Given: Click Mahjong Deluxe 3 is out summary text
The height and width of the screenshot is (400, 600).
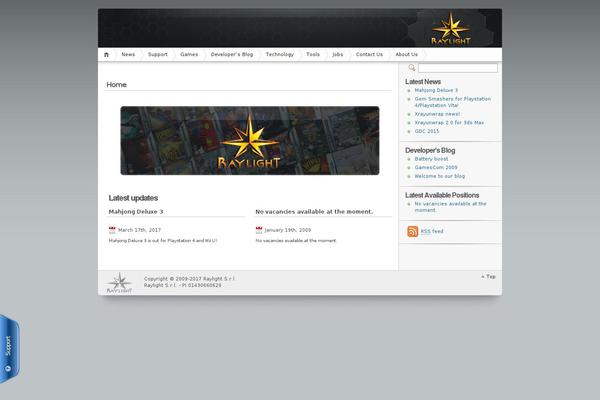Looking at the screenshot, I should [163, 241].
